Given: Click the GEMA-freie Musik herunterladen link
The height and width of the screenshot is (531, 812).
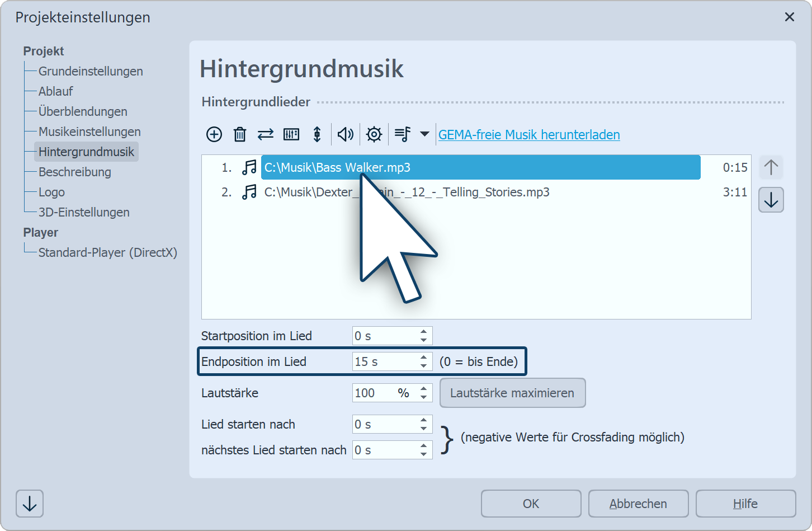Looking at the screenshot, I should (528, 135).
